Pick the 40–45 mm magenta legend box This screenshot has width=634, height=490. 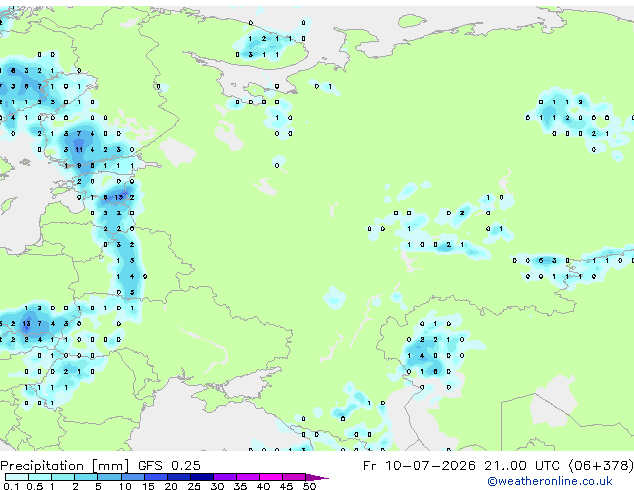pyautogui.click(x=271, y=477)
